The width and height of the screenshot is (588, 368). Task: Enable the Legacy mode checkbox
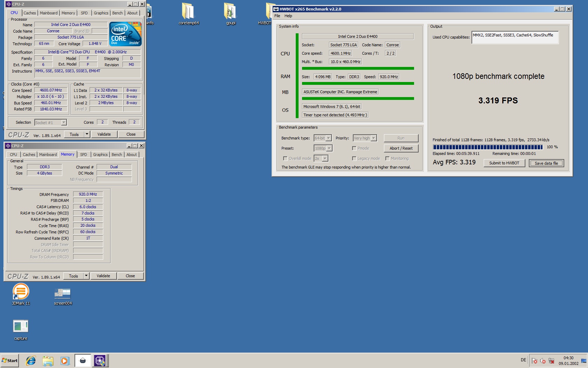tap(354, 158)
